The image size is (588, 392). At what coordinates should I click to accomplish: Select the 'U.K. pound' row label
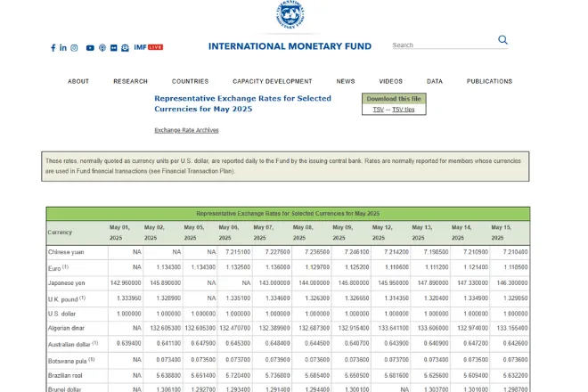[67, 298]
